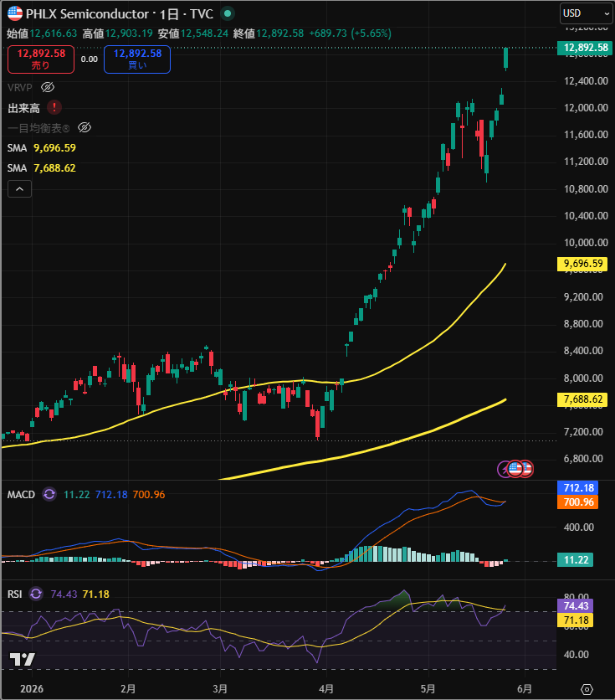The width and height of the screenshot is (615, 700).
Task: Select the PHLX Semiconductor symbol title
Action: 87,14
